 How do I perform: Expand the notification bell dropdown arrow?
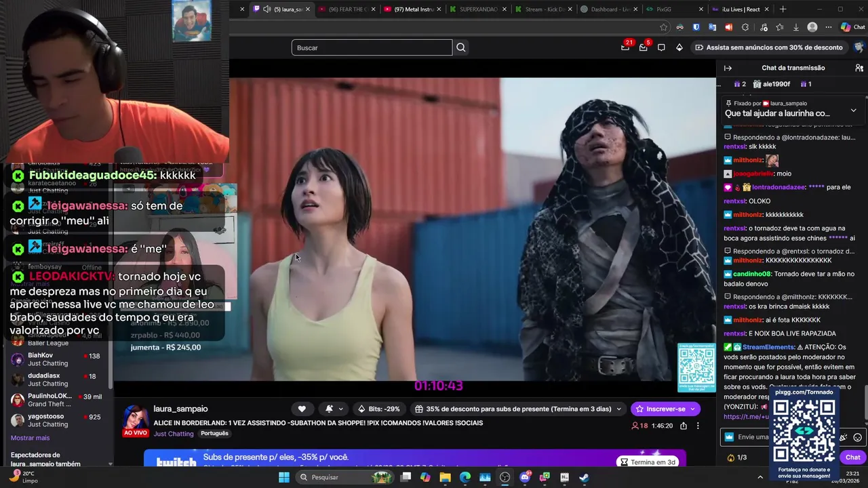[x=341, y=409]
